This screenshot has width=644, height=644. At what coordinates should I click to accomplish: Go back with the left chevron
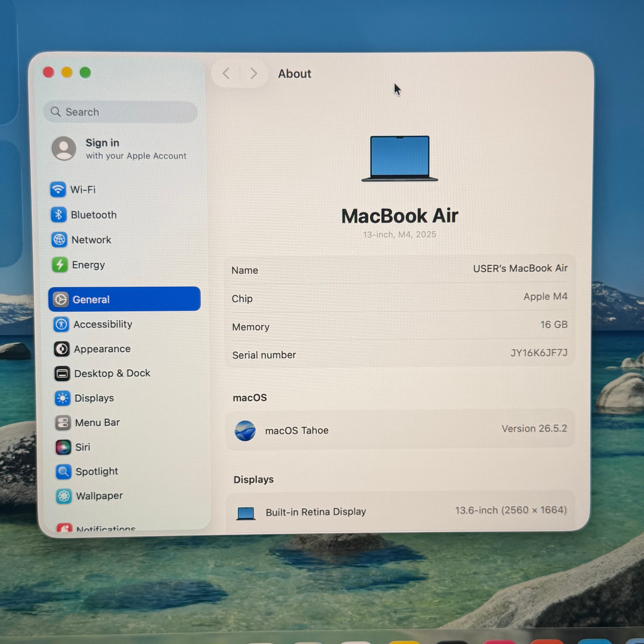coord(226,73)
